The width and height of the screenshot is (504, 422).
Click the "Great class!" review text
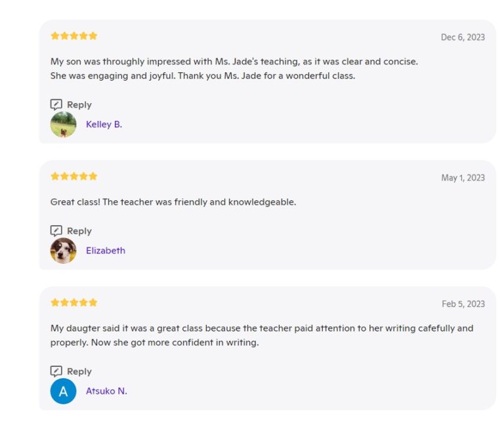coord(173,202)
